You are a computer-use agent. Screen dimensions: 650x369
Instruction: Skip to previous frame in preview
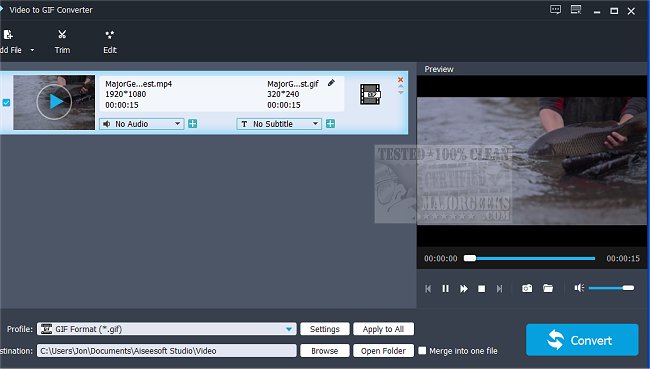coord(428,289)
